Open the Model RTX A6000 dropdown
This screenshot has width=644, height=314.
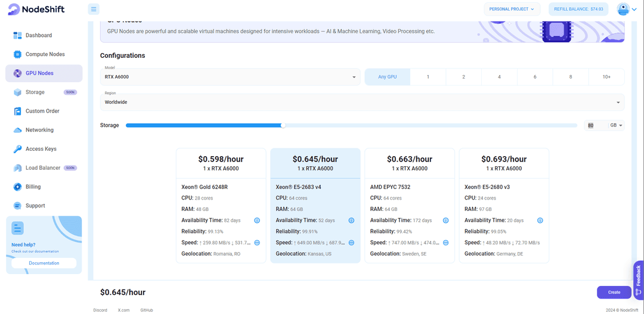230,77
